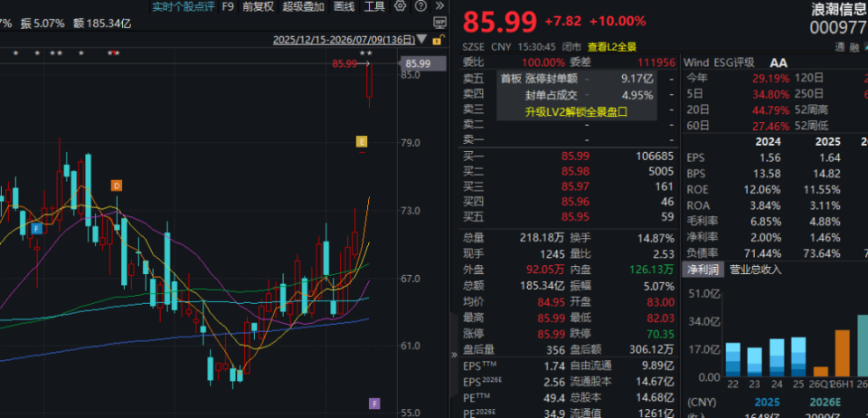Click the 换手 value 14.87%
Image resolution: width=868 pixels, height=418 pixels.
click(x=656, y=238)
